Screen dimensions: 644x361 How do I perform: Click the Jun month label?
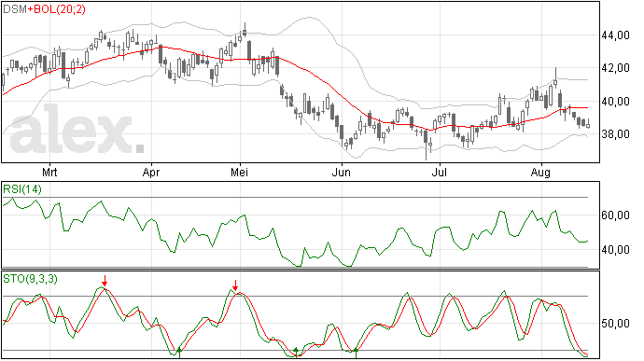point(342,172)
